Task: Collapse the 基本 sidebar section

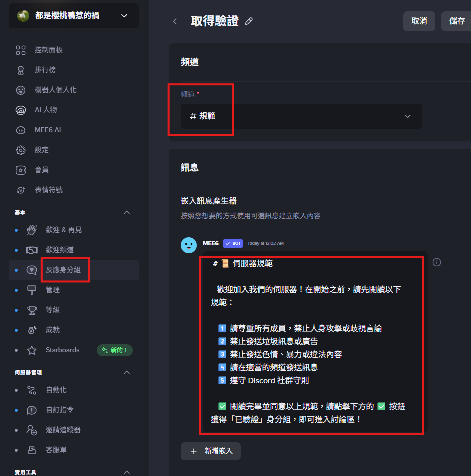Action: pos(127,212)
